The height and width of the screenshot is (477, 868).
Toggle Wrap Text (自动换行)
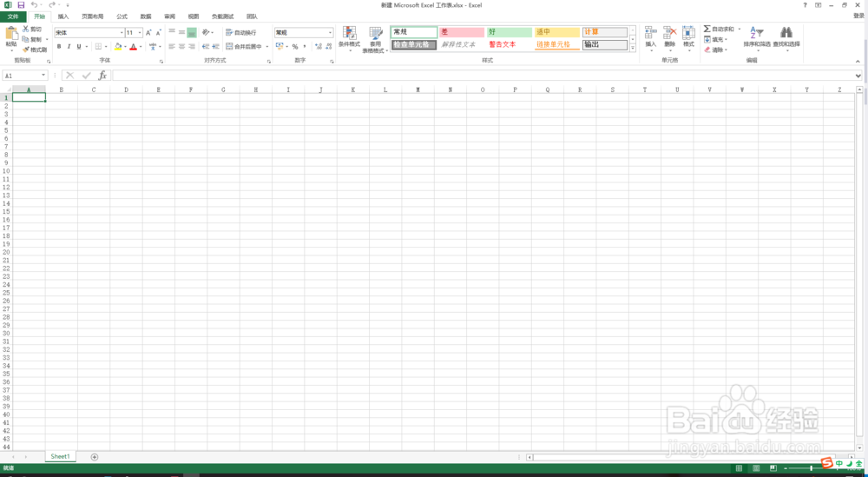[x=241, y=33]
